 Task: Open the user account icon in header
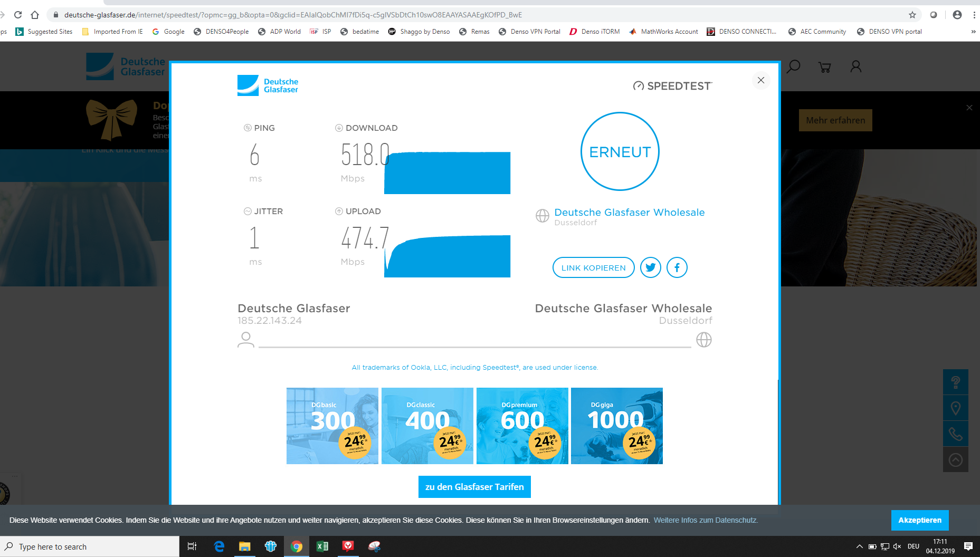tap(855, 66)
